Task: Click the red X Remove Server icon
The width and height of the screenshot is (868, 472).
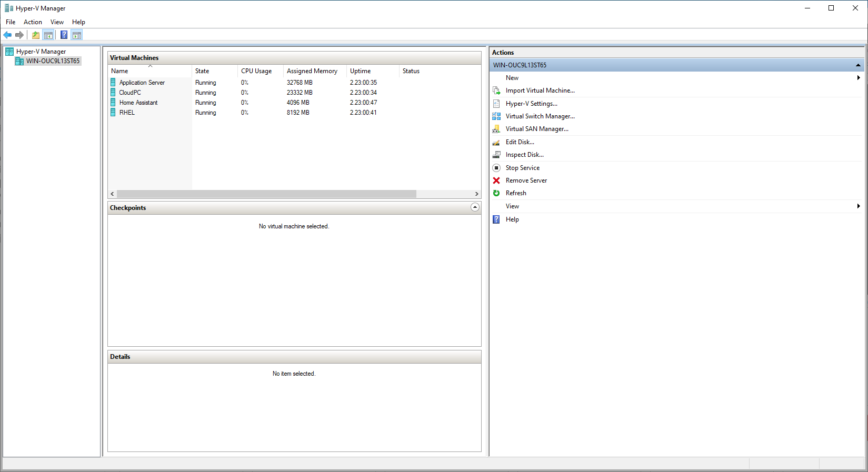Action: click(x=496, y=180)
